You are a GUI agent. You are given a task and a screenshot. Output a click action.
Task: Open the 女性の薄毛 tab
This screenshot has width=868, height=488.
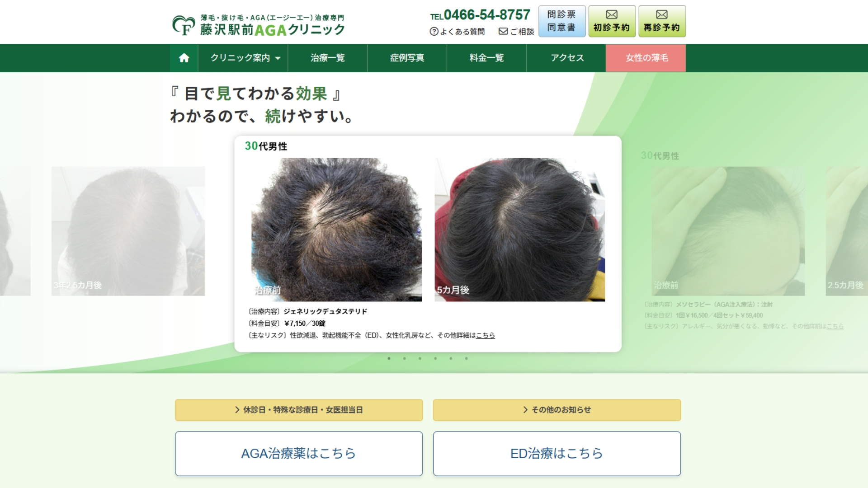646,58
